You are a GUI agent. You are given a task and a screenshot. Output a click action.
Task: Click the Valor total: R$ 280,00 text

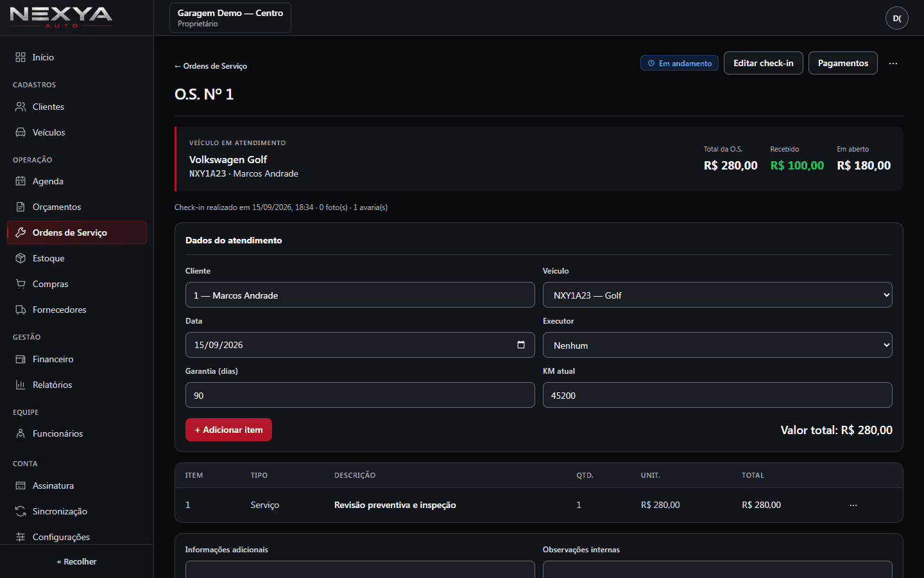click(x=837, y=430)
